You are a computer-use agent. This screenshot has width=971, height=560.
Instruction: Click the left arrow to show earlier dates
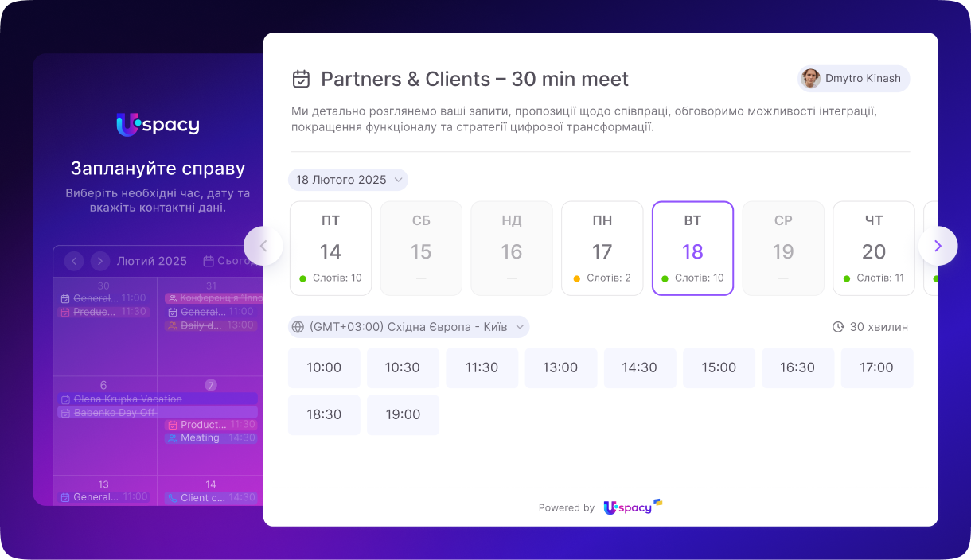263,247
